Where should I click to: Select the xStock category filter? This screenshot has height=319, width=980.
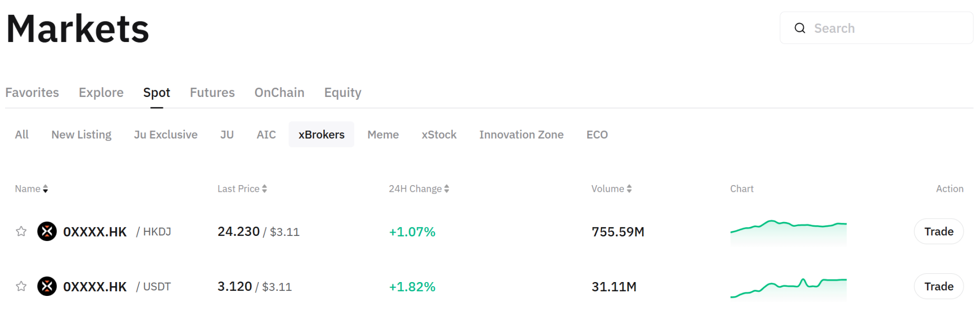[439, 134]
